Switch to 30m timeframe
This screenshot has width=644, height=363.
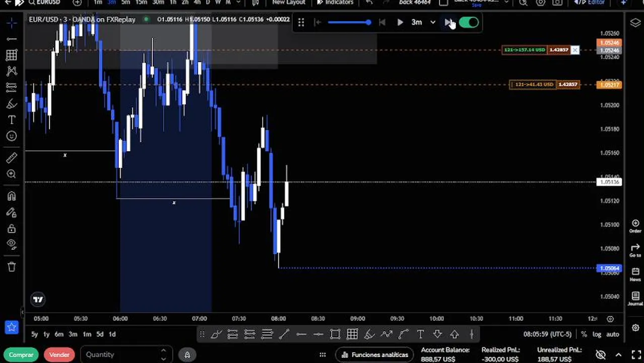coord(158,3)
